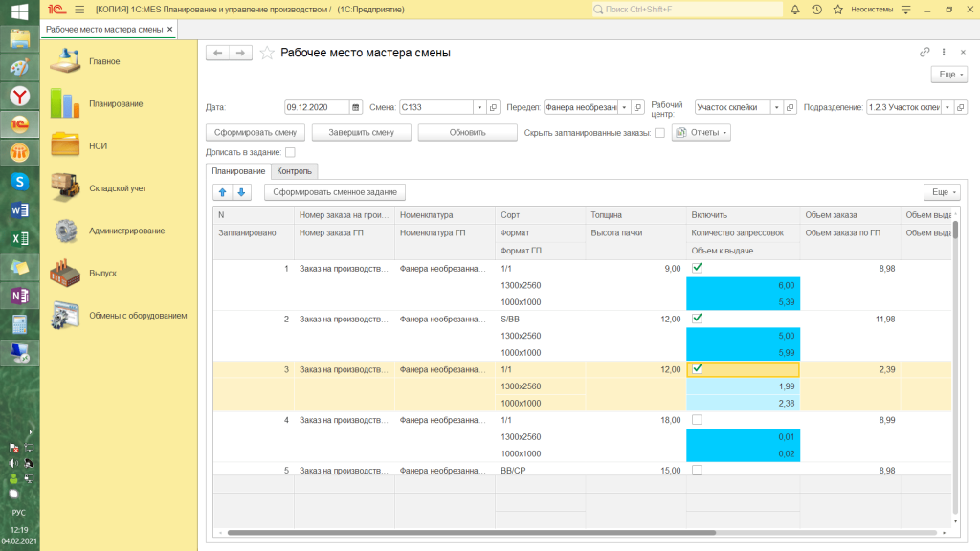Launch Yandex browser from taskbar
This screenshot has width=980, height=551.
click(19, 97)
